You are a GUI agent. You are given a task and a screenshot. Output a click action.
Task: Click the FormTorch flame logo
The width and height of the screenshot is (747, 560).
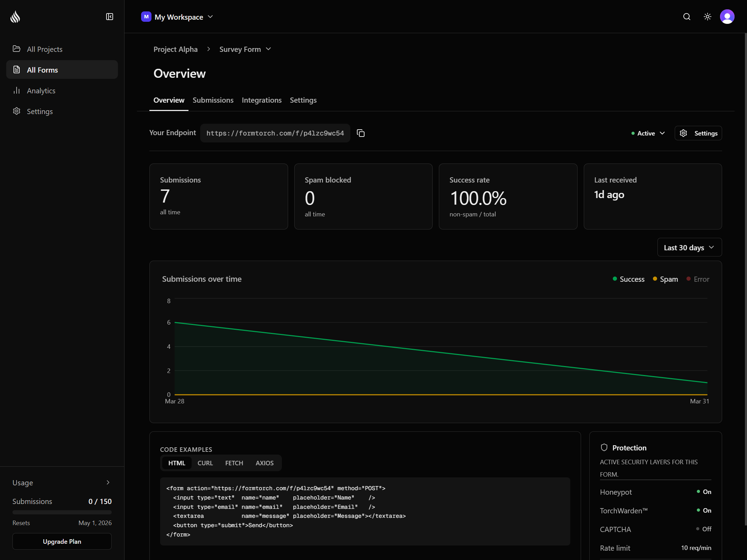coord(15,17)
